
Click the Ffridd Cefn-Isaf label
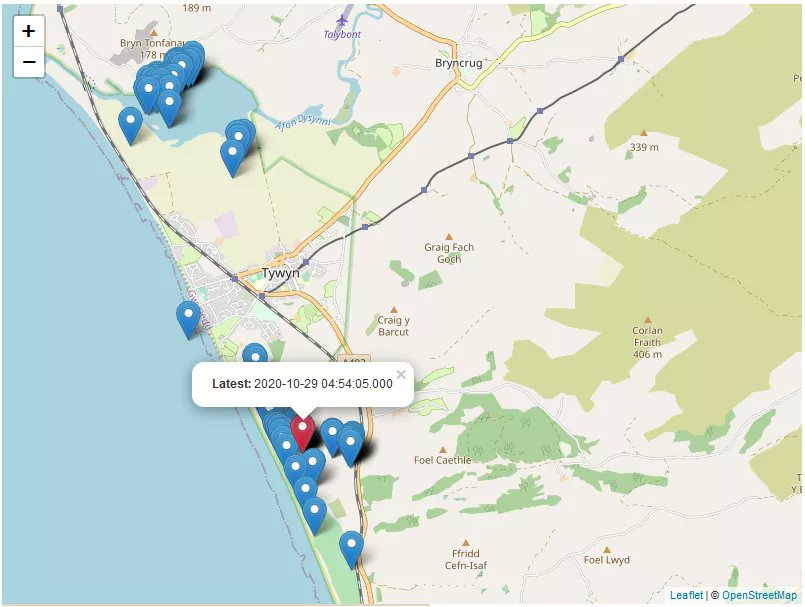(x=466, y=559)
